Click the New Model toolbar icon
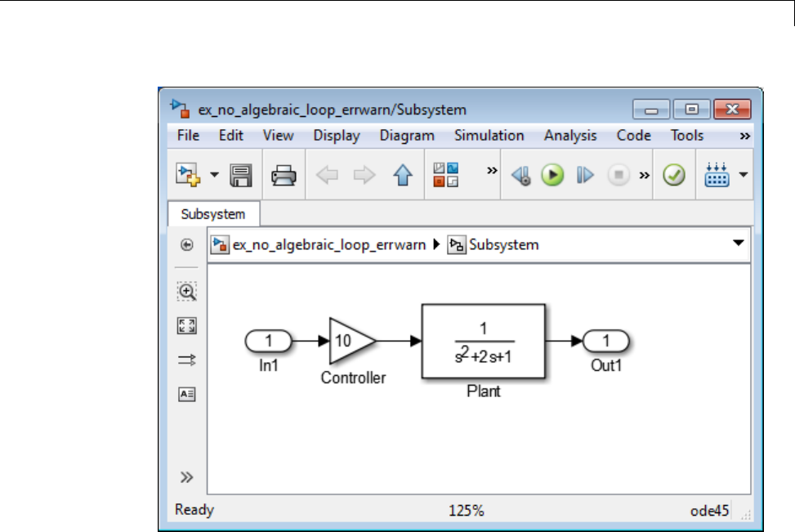 (x=188, y=175)
